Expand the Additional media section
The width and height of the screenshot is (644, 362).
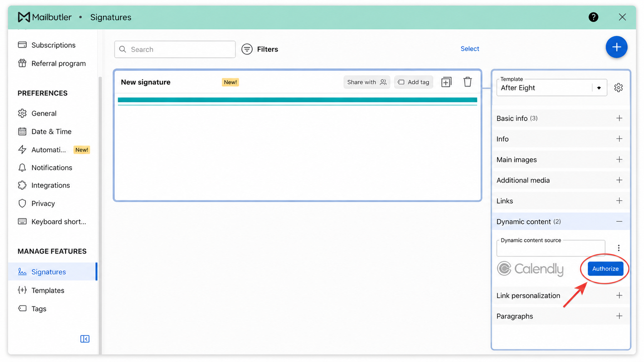pos(560,180)
